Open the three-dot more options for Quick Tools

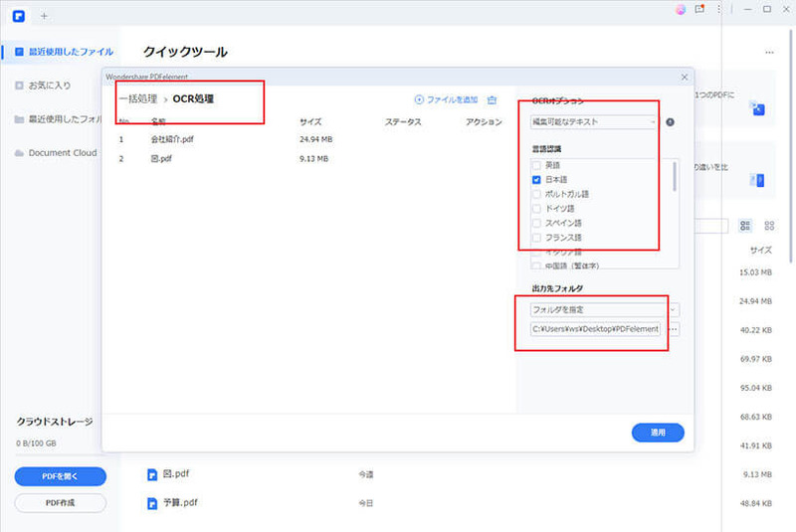point(769,53)
